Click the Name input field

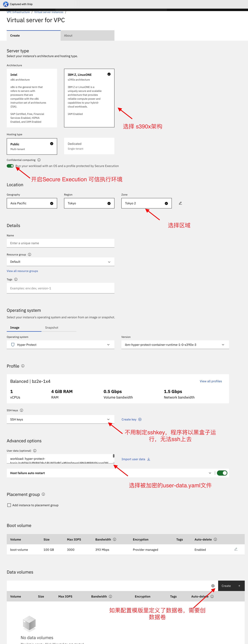(x=60, y=243)
